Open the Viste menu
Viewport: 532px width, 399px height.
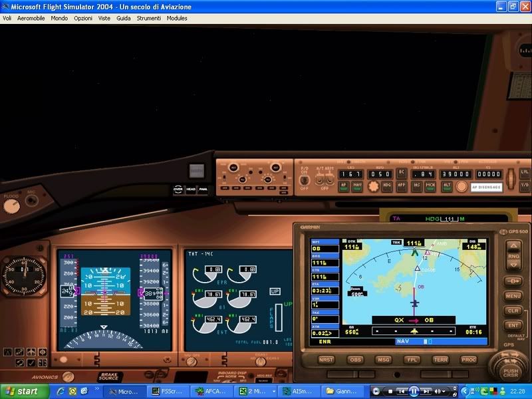(x=104, y=19)
